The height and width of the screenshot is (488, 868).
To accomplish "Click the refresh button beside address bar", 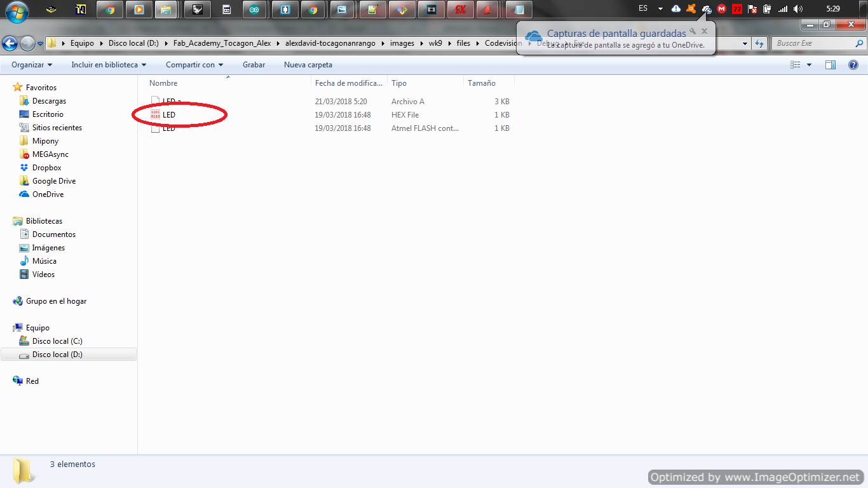I will [x=759, y=44].
